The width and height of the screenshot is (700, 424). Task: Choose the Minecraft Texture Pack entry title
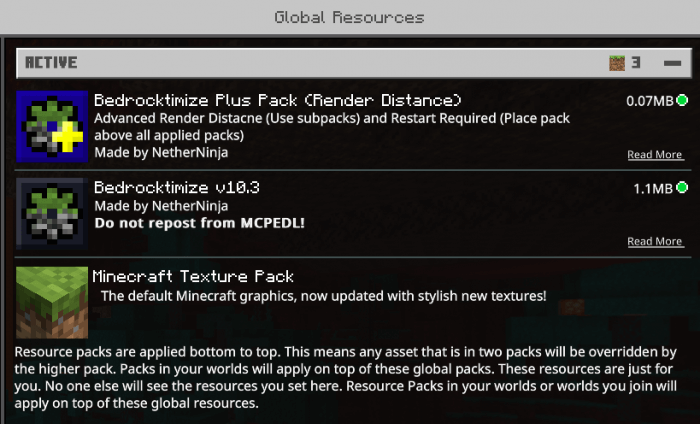(193, 276)
